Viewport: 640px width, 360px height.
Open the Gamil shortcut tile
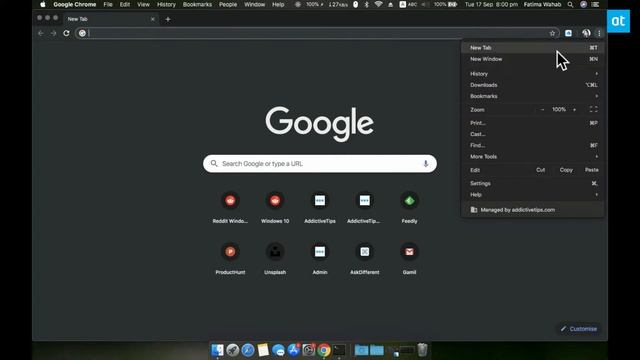pyautogui.click(x=409, y=259)
